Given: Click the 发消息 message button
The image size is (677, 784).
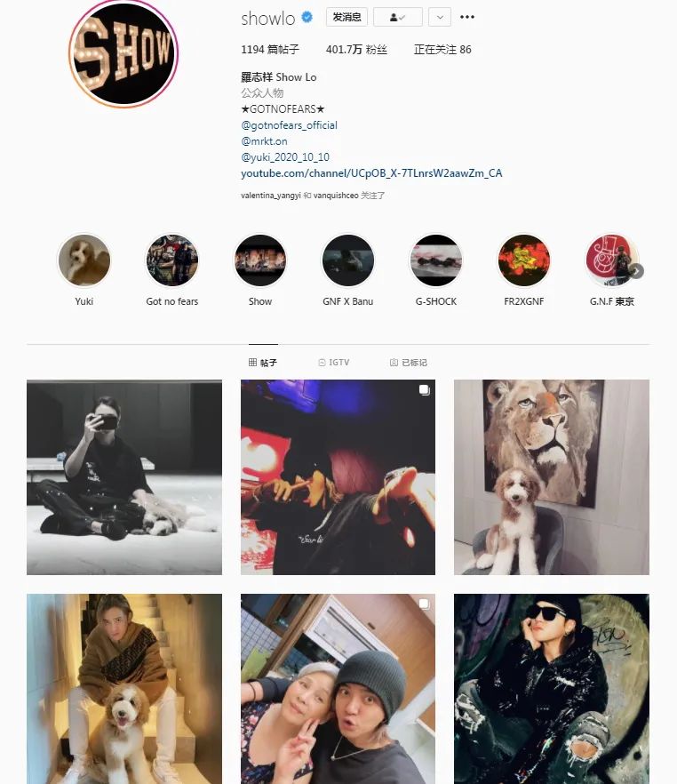Looking at the screenshot, I should click(x=346, y=17).
